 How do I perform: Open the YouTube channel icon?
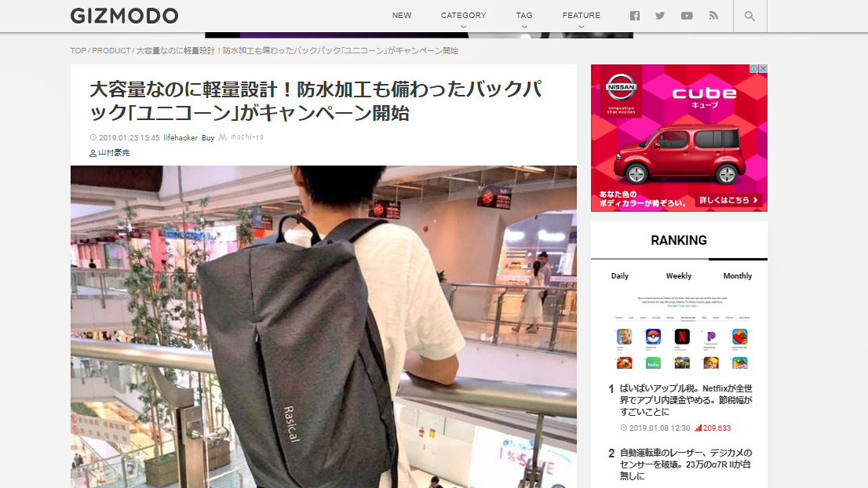tap(687, 15)
